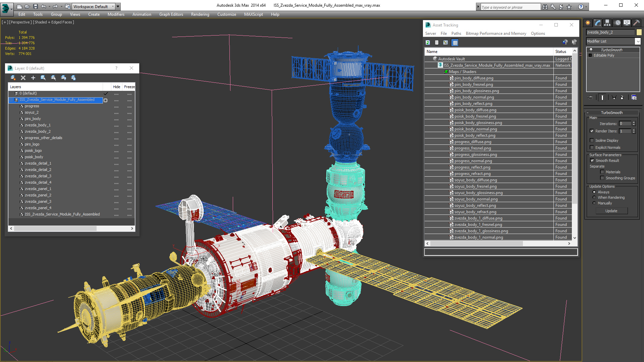The image size is (644, 362).
Task: Delete the highlighted empty layer
Action: (x=23, y=78)
